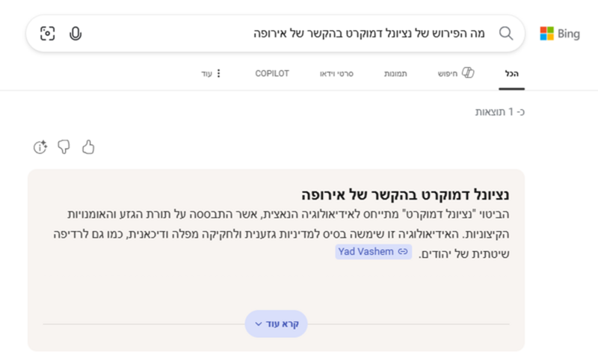Switch to the COPILOT tab
Screen dimensions: 598x364
(x=272, y=73)
